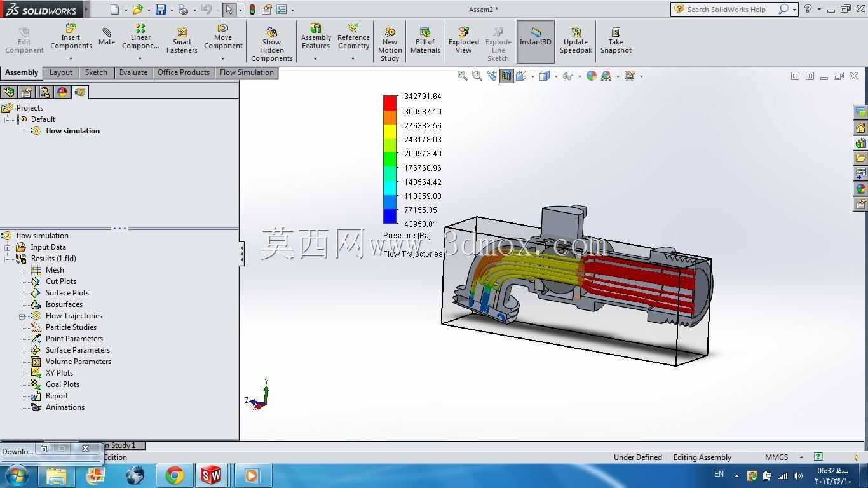Click the New document icon
The image size is (868, 488).
[114, 10]
